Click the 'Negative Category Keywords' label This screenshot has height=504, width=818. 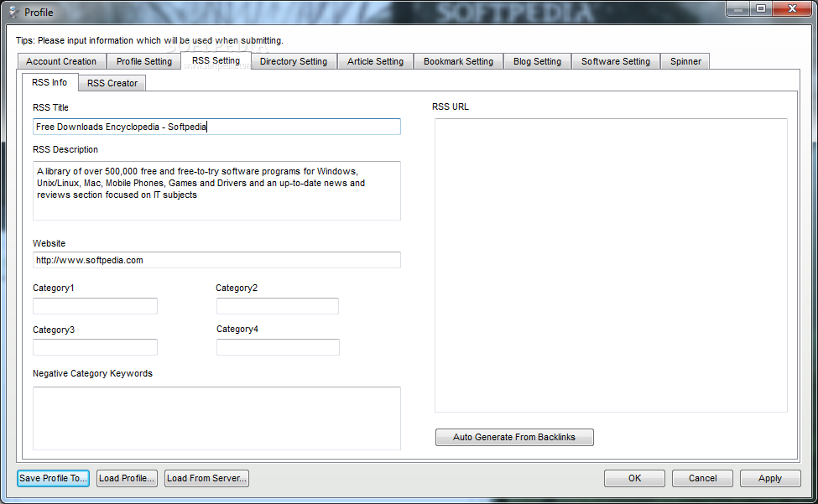click(92, 374)
